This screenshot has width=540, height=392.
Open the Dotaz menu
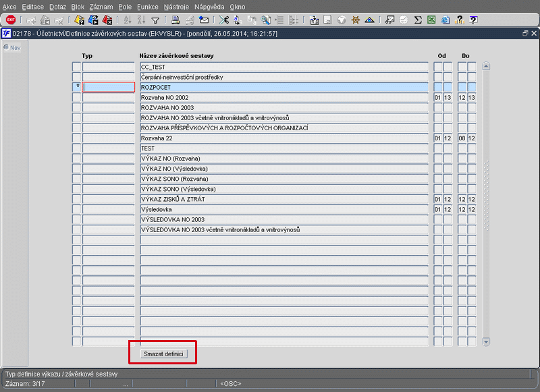coord(57,7)
